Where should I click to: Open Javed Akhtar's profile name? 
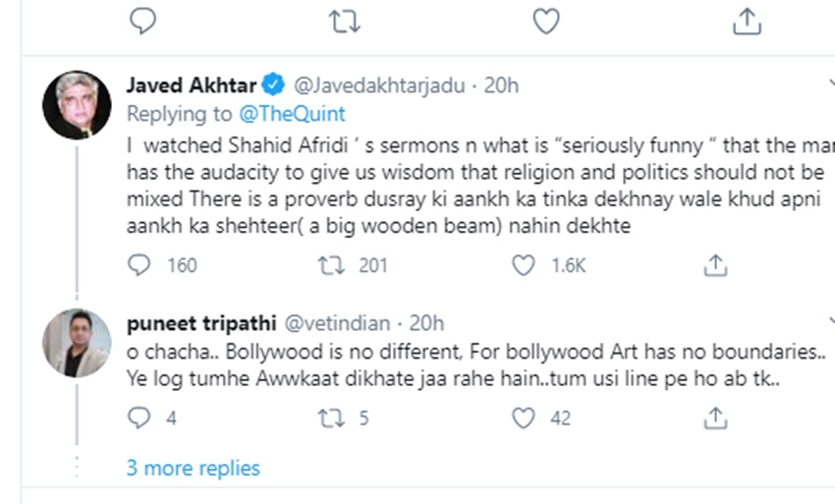coord(182,85)
